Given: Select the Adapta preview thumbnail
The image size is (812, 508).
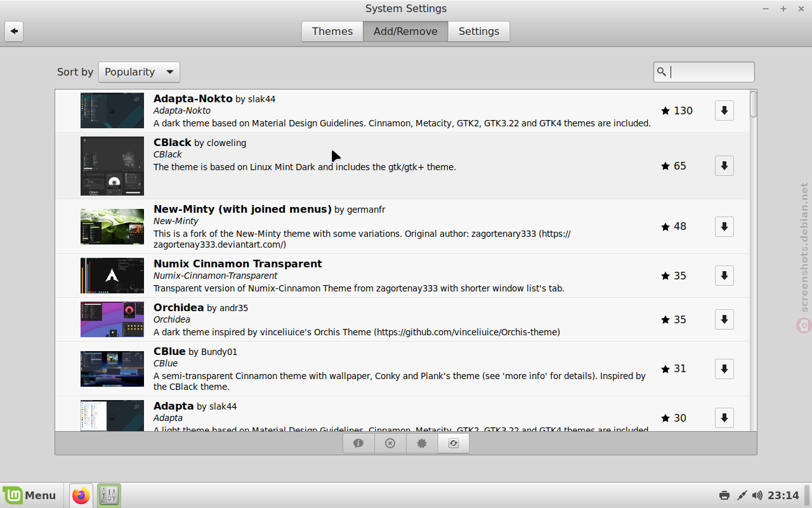Looking at the screenshot, I should pos(112,416).
